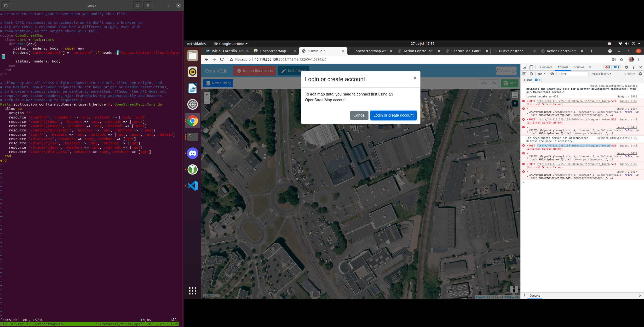The height and width of the screenshot is (327, 644).
Task: Open Edit map dropdown
Action: (293, 71)
